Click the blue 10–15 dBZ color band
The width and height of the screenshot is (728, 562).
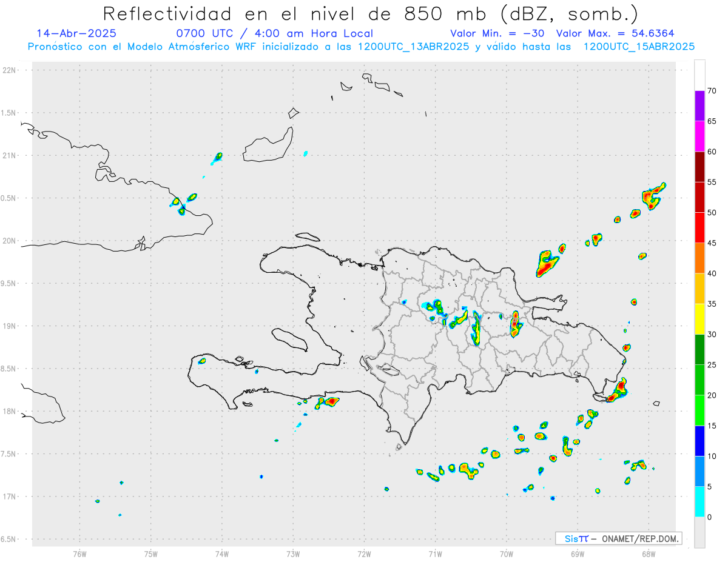coord(699,441)
